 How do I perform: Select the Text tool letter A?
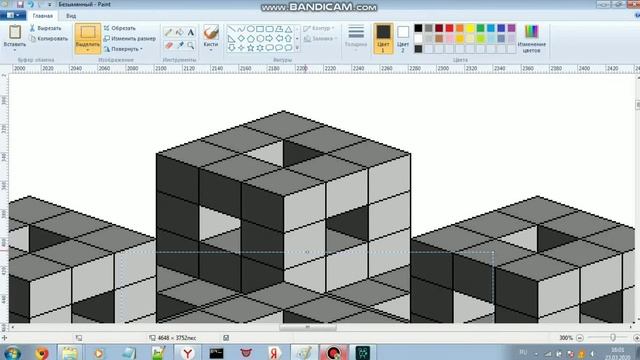click(191, 32)
